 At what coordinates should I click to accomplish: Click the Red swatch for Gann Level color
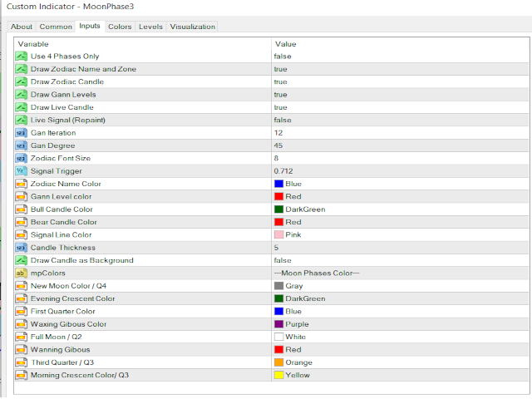click(279, 197)
